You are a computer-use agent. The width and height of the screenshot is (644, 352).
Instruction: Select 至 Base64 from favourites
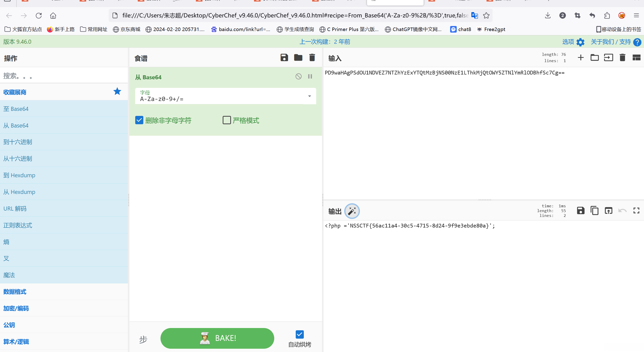tap(16, 109)
